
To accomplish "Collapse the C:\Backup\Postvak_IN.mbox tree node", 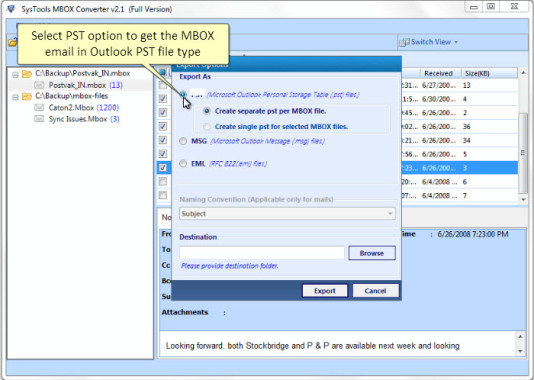I will coord(15,74).
